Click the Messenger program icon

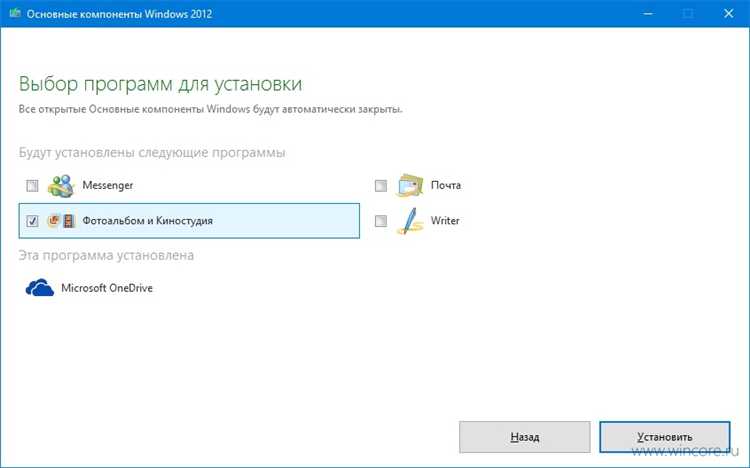(61, 186)
